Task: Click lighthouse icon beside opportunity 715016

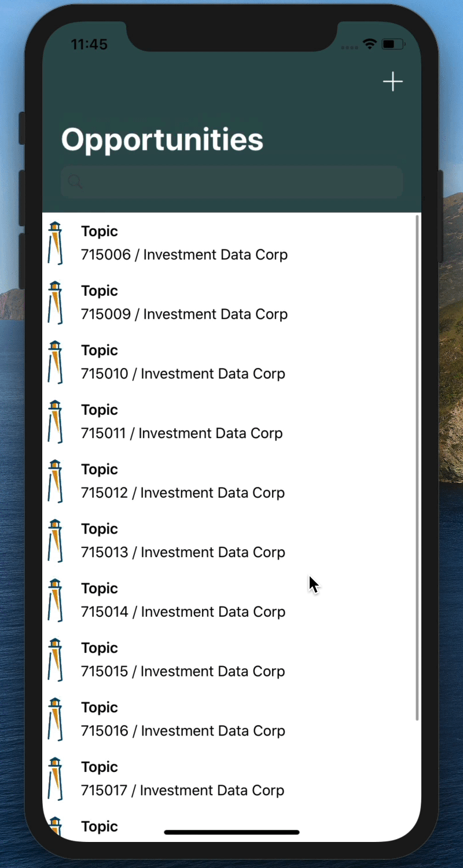Action: click(x=55, y=719)
